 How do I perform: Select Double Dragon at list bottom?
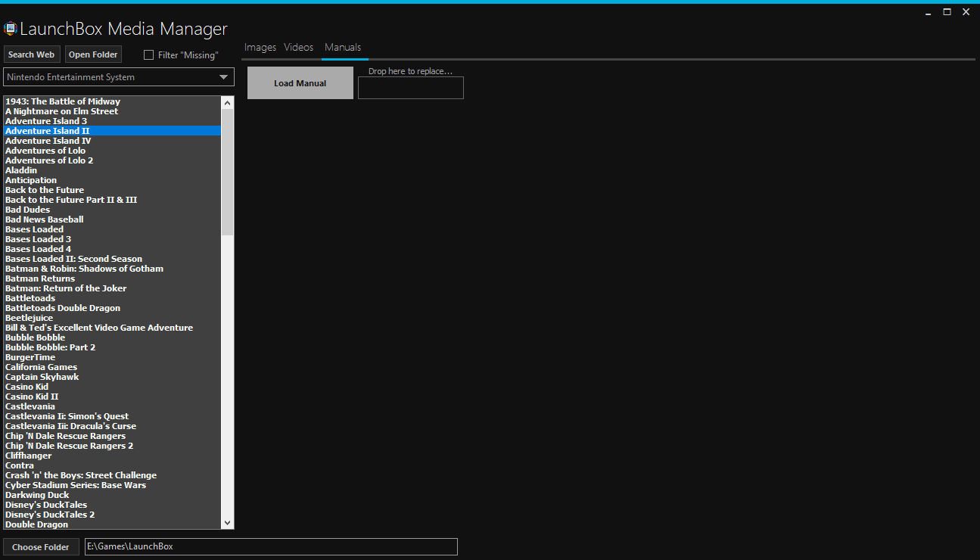112,524
